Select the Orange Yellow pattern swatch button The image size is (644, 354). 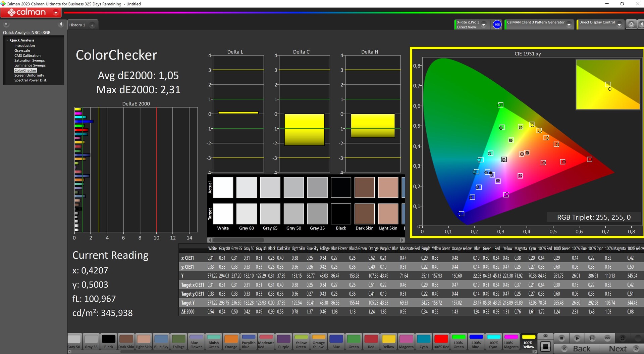tap(319, 342)
